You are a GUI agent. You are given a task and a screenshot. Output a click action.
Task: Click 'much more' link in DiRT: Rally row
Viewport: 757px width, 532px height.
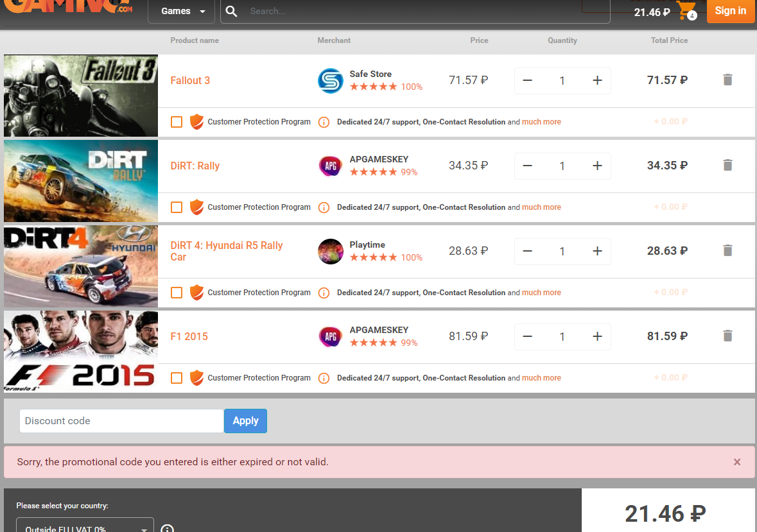point(541,207)
